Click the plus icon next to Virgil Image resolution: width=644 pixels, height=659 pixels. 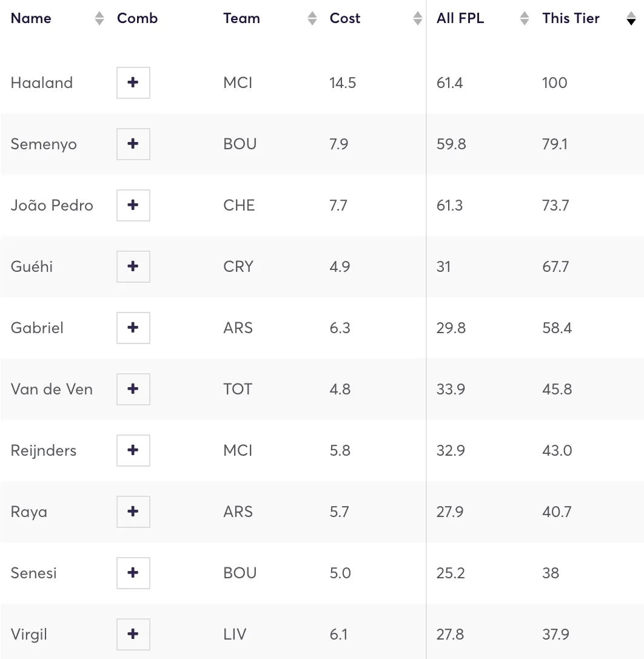[x=133, y=634]
